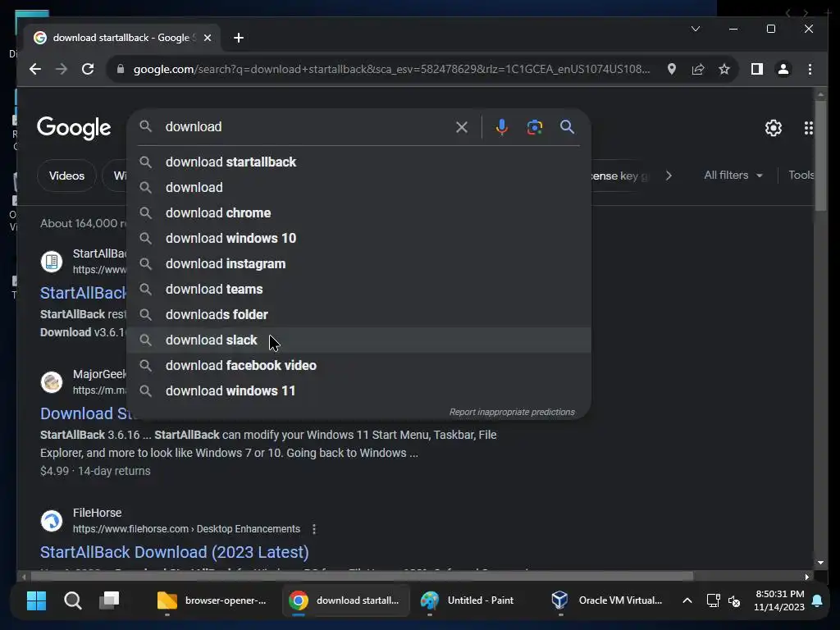Viewport: 840px width, 630px height.
Task: Open the notification bell
Action: pyautogui.click(x=817, y=600)
